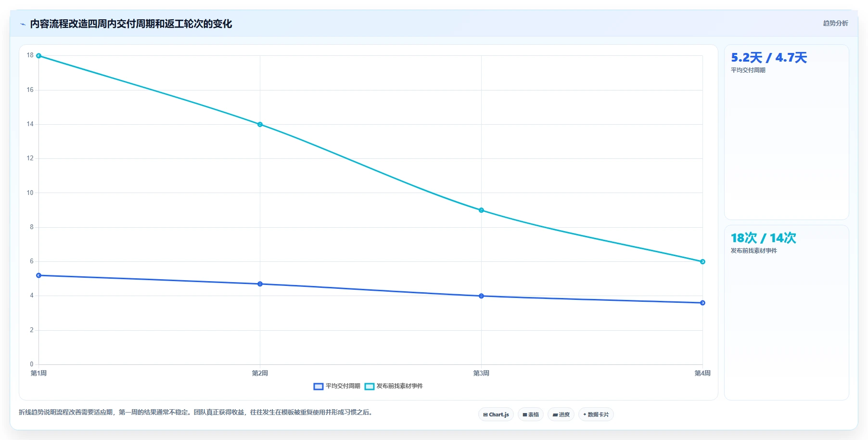The image size is (868, 440).
Task: Click the y-axis value 10
Action: coord(30,193)
